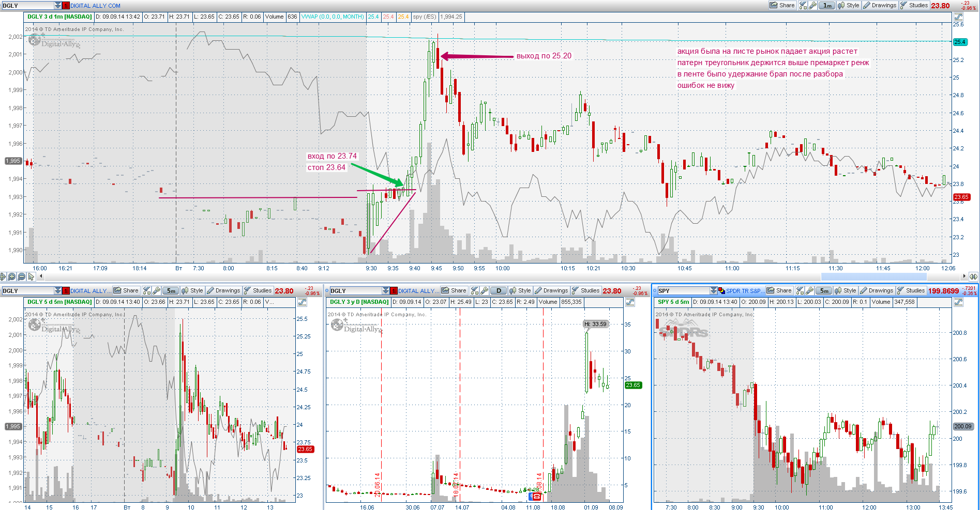Click quick study flask icon in top chart toolbar
Image resolution: width=980 pixels, height=510 pixels.
(x=803, y=5)
